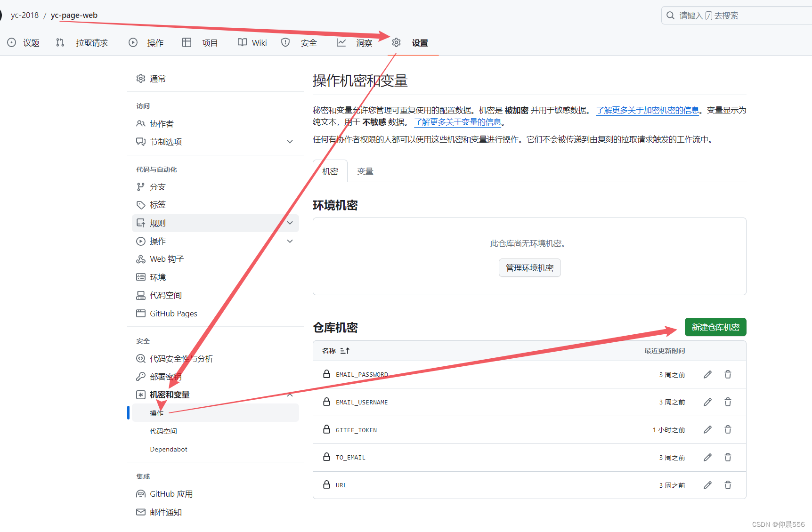This screenshot has height=532, width=812.
Task: Click the 管理环境机密 button
Action: pos(529,268)
